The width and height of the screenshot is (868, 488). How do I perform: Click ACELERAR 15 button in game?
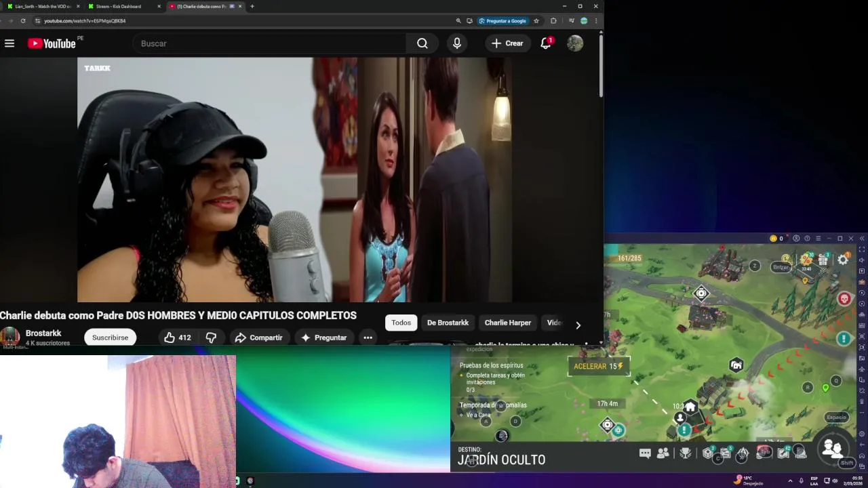pos(599,366)
